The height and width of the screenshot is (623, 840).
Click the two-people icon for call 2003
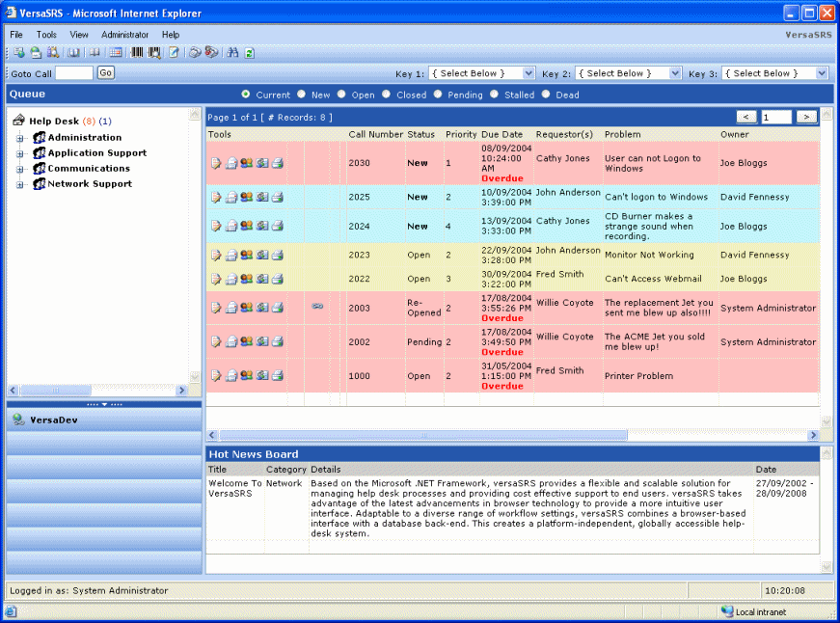click(247, 308)
